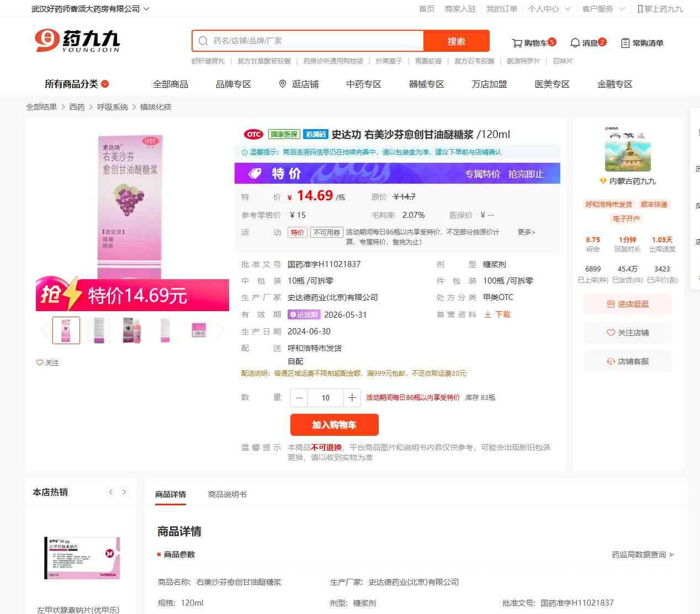Switch to the 商品说明书 tab
700x614 pixels.
pyautogui.click(x=227, y=494)
